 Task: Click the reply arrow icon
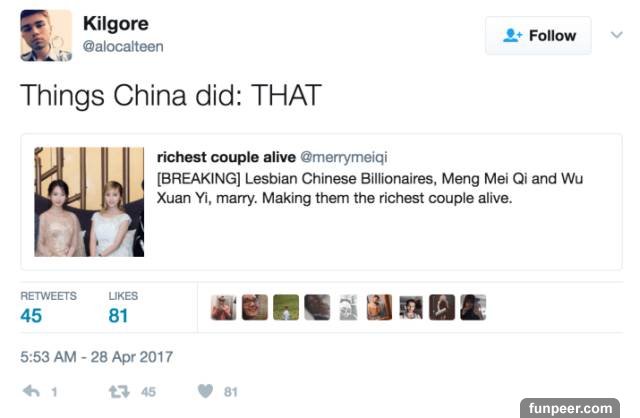31,391
